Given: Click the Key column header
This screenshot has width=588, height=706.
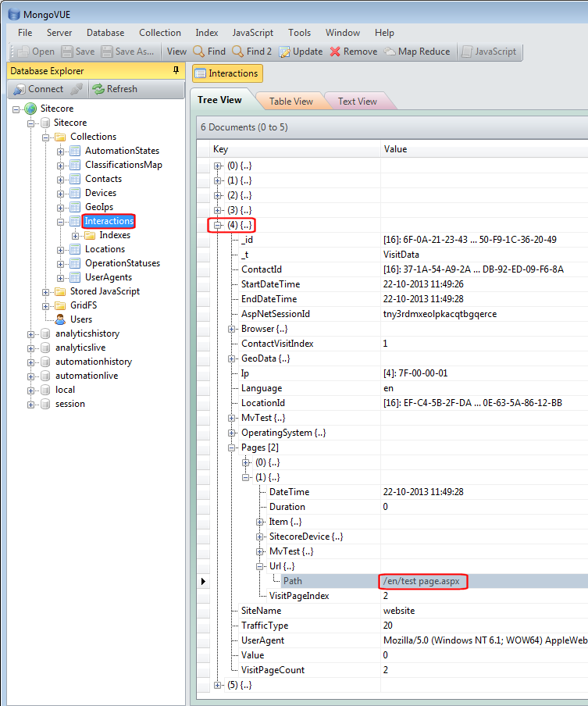Looking at the screenshot, I should tap(295, 149).
